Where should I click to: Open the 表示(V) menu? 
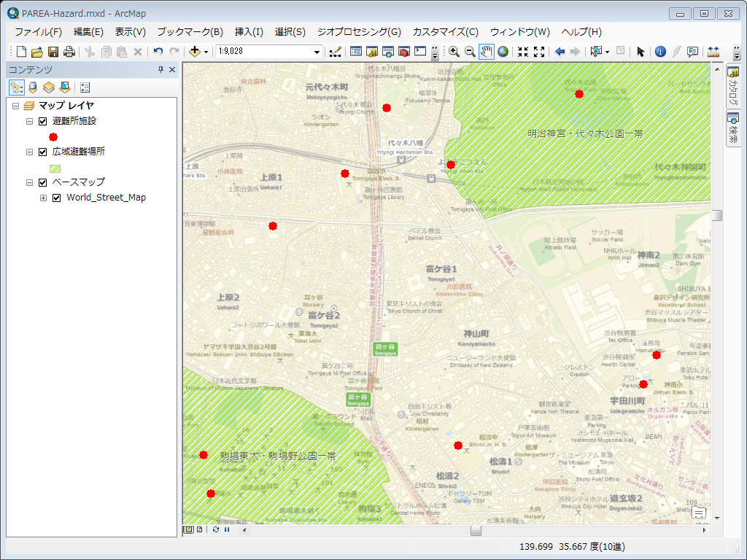130,32
